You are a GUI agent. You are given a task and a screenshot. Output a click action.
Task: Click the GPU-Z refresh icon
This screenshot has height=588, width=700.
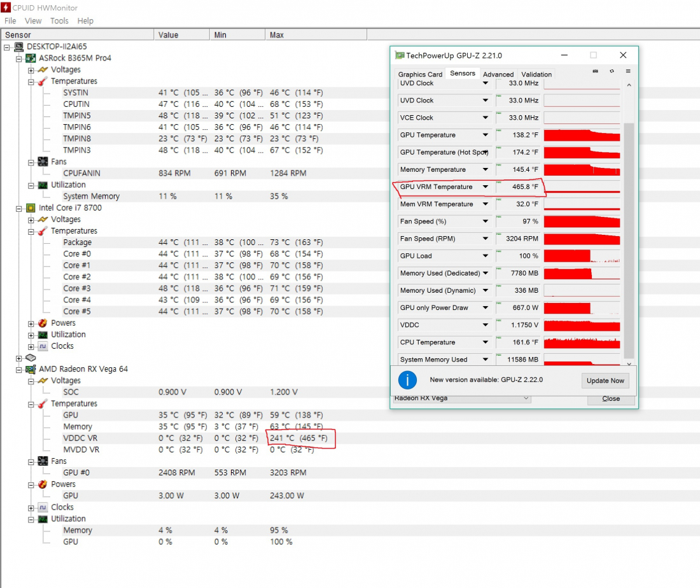(x=612, y=71)
